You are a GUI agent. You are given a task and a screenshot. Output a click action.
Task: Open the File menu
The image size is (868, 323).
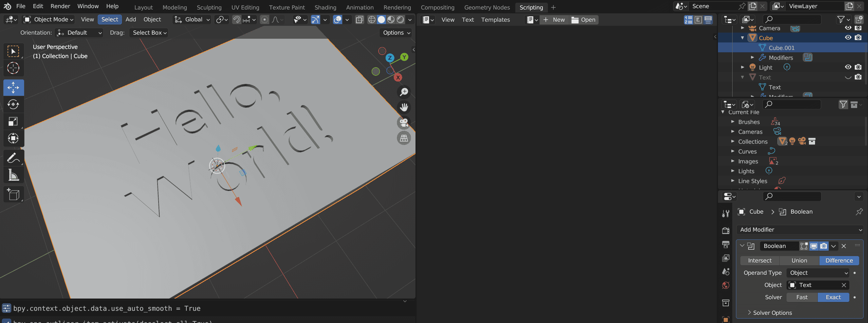[x=21, y=6]
